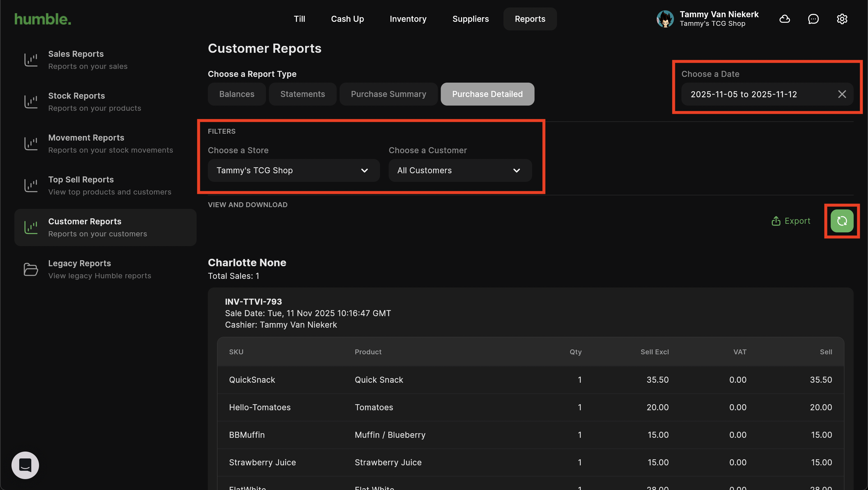868x490 pixels.
Task: Click the Sales Reports chart icon
Action: point(31,60)
